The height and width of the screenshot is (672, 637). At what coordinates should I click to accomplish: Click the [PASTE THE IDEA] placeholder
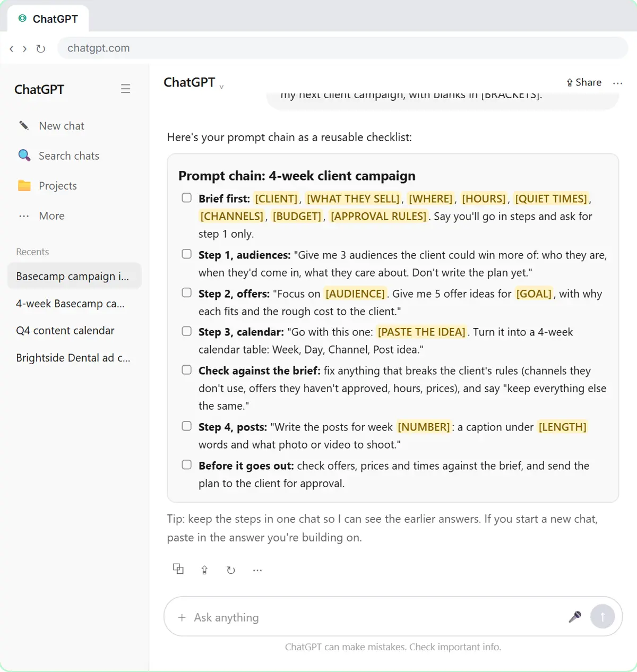pyautogui.click(x=421, y=332)
